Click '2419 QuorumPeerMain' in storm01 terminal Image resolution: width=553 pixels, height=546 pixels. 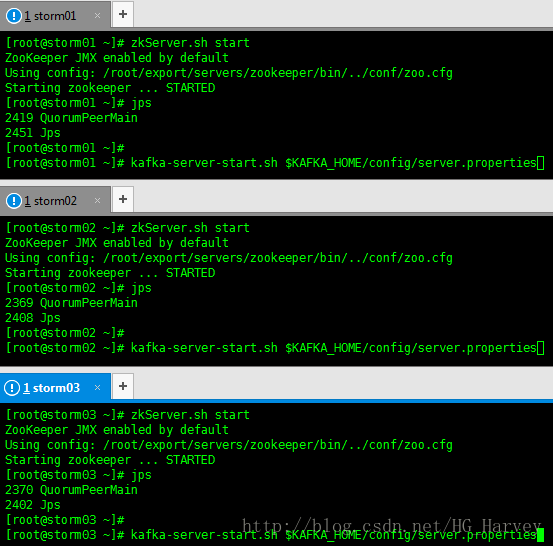pos(71,118)
